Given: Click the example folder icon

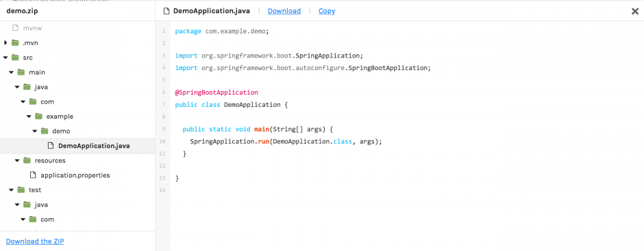Looking at the screenshot, I should click(38, 117).
